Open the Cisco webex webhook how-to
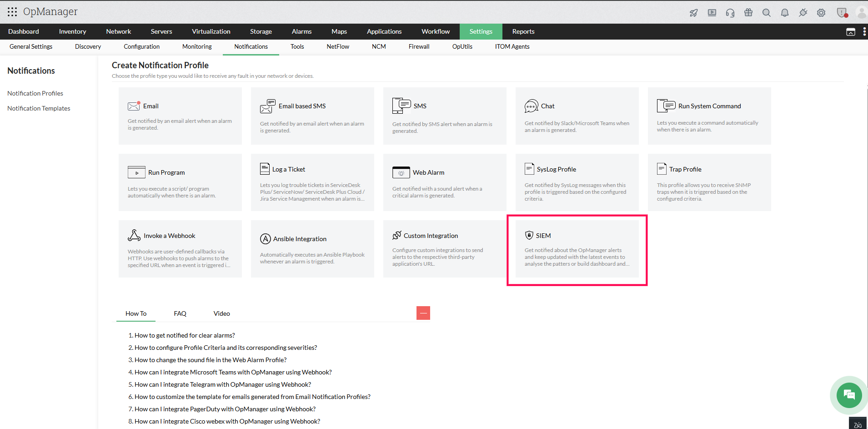The image size is (868, 429). pos(227,421)
